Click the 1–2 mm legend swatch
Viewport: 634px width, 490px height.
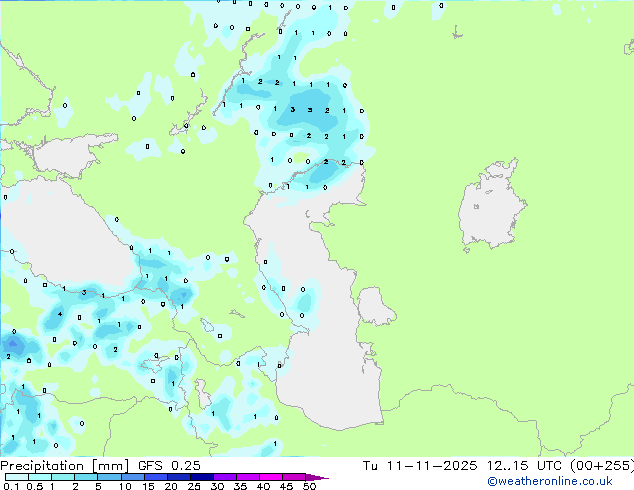coord(63,477)
